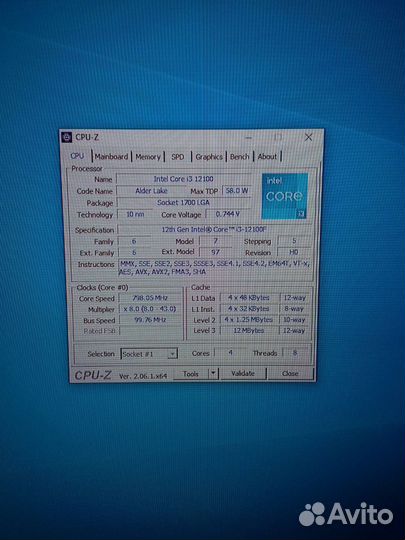Open the Mainboard tab
Screen dimensions: 405x540
click(x=111, y=157)
